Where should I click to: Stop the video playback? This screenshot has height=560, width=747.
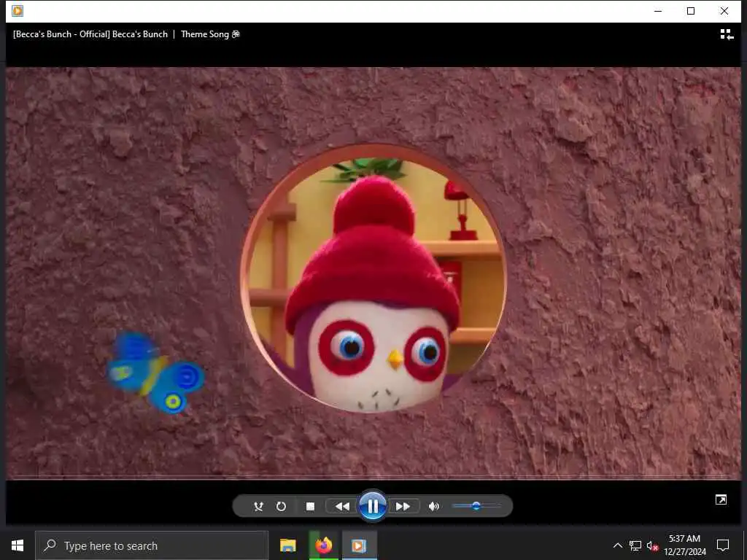[310, 506]
